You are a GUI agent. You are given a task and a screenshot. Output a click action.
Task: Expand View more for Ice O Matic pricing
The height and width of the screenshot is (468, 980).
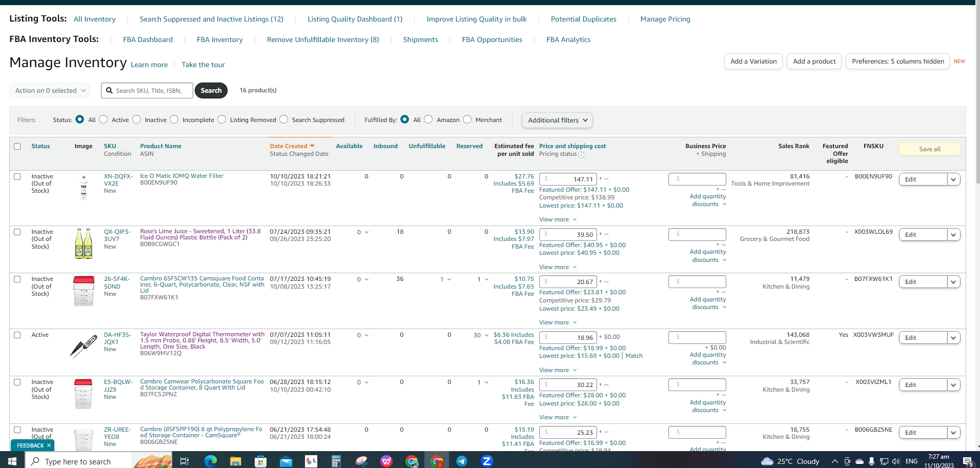pyautogui.click(x=558, y=219)
